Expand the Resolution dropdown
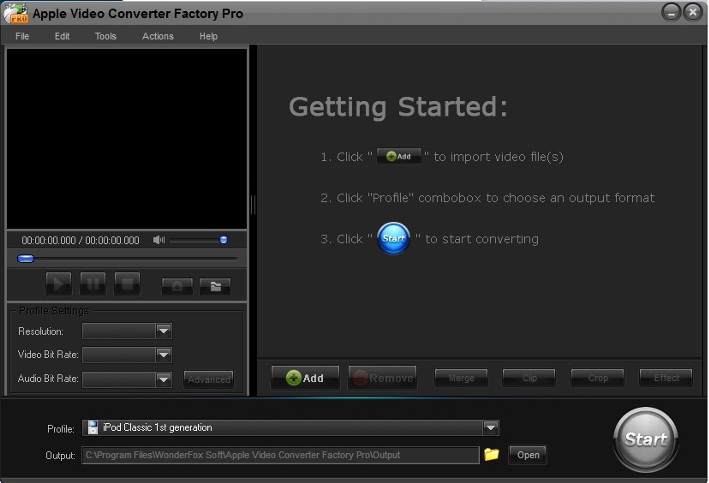Image resolution: width=709 pixels, height=483 pixels. 163,331
